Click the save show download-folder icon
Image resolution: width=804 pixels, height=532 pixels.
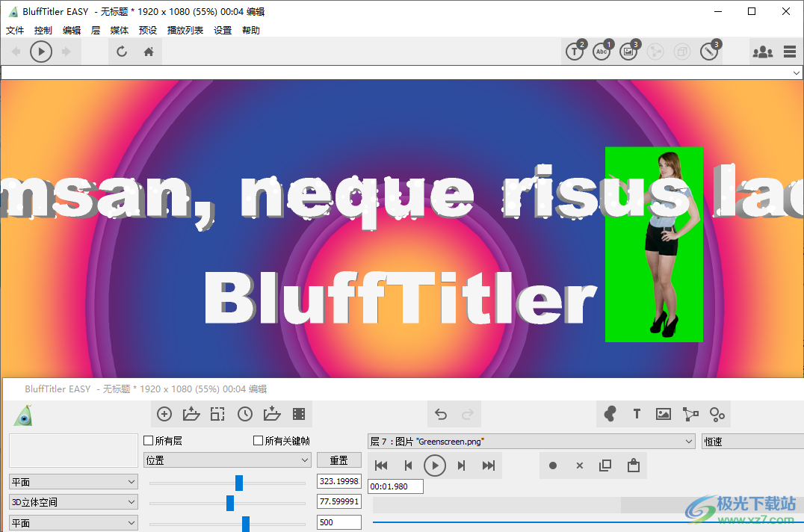[x=272, y=414]
